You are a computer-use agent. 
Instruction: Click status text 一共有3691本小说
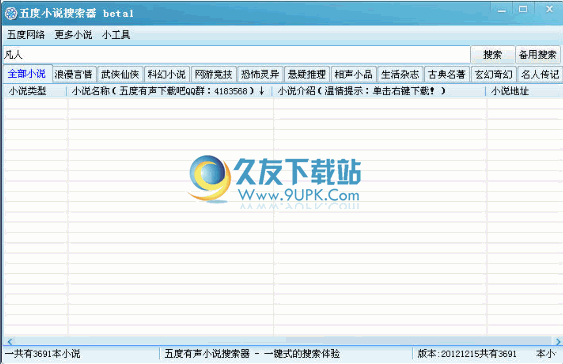point(43,354)
